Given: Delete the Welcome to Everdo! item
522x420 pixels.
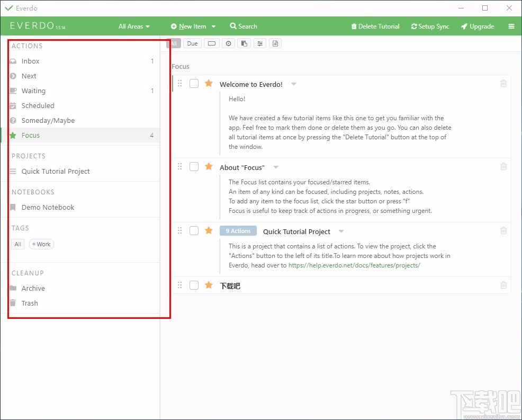Looking at the screenshot, I should (503, 84).
